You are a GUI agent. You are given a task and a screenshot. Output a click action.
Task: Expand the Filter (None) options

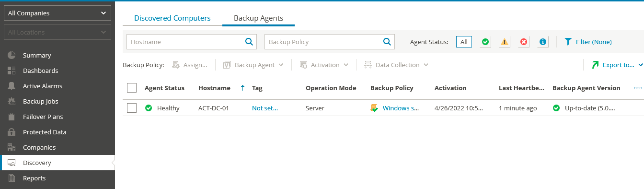click(588, 42)
